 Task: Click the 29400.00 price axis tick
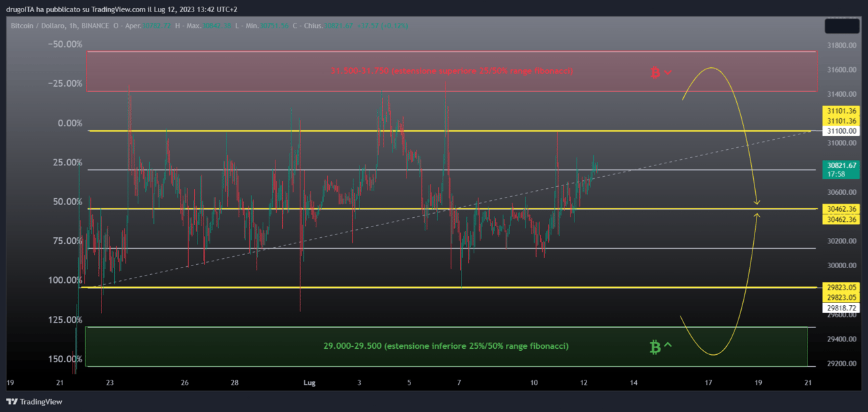click(x=842, y=339)
